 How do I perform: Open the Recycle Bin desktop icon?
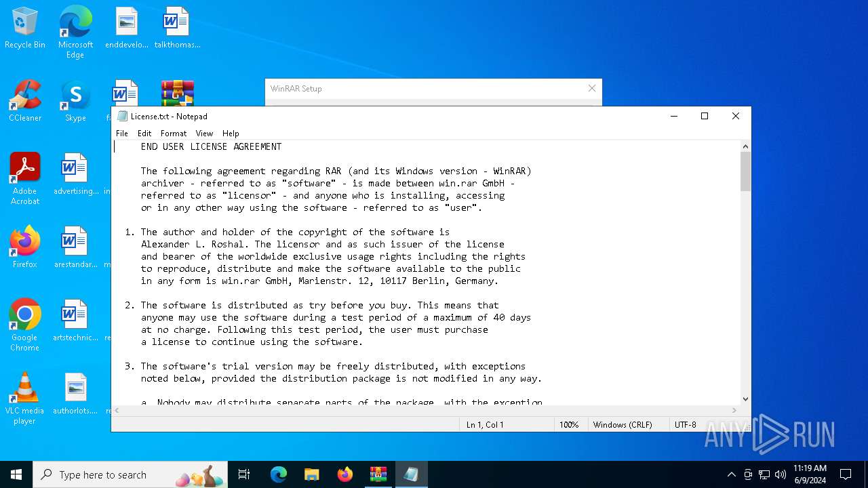pos(25,28)
